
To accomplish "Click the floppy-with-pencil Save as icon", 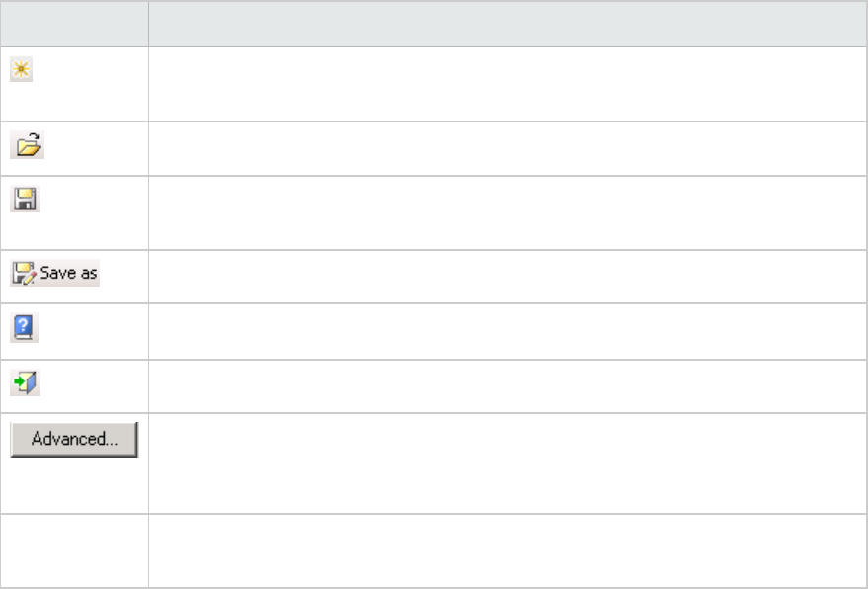I will click(24, 273).
